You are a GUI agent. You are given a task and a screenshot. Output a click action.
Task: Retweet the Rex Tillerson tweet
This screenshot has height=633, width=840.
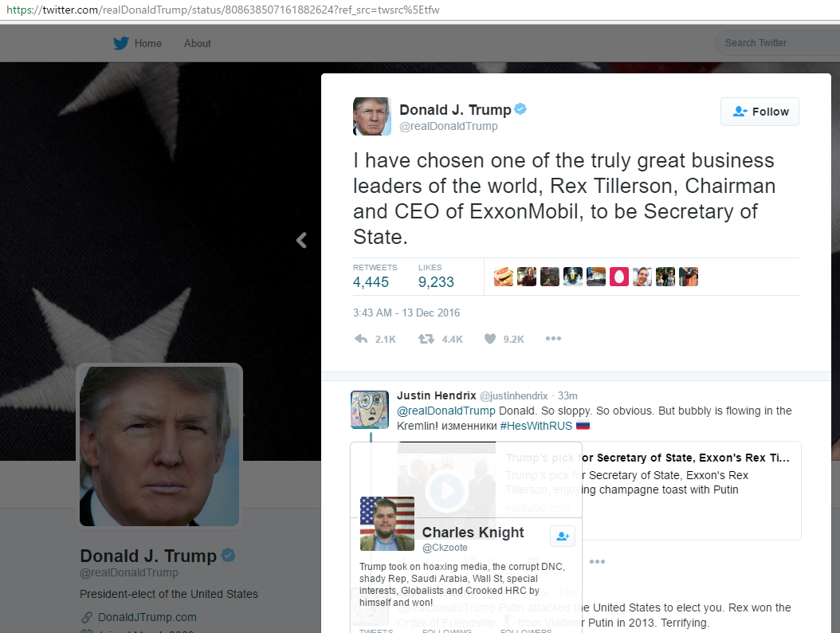(x=426, y=339)
